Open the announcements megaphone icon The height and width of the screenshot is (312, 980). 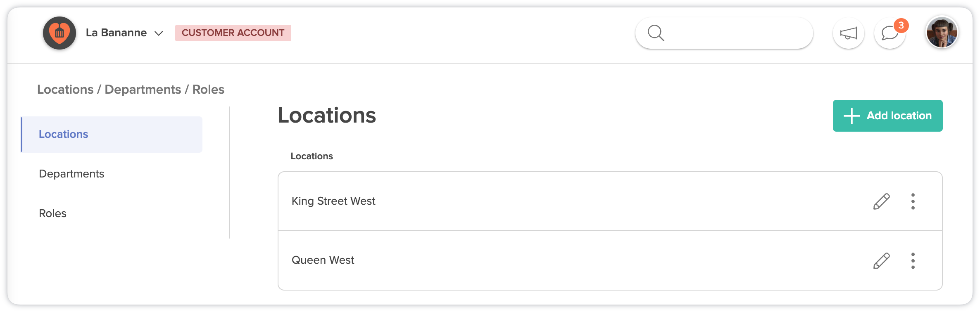click(848, 33)
